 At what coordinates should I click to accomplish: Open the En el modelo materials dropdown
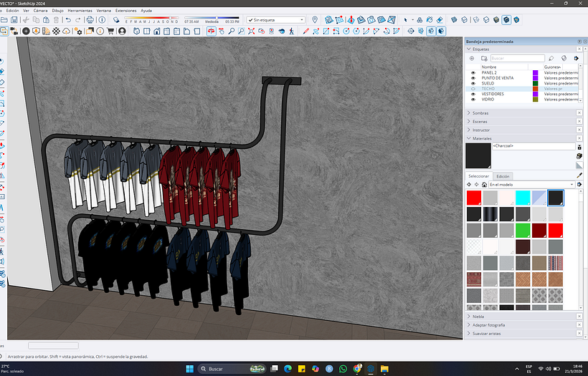click(x=531, y=185)
